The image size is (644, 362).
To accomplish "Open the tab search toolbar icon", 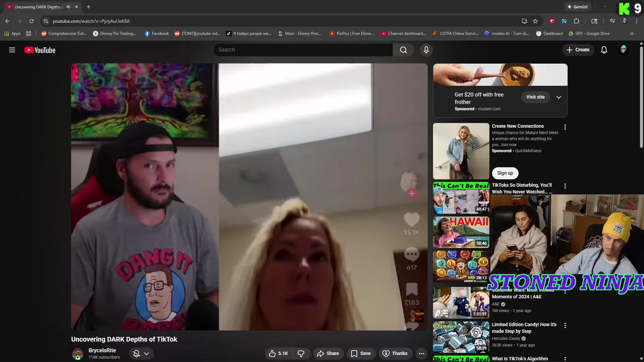I will coord(594,21).
